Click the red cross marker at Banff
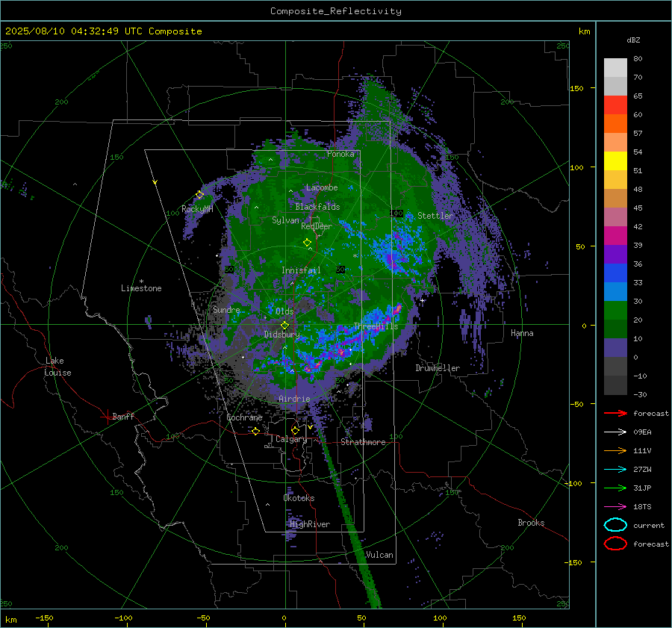 pos(106,417)
